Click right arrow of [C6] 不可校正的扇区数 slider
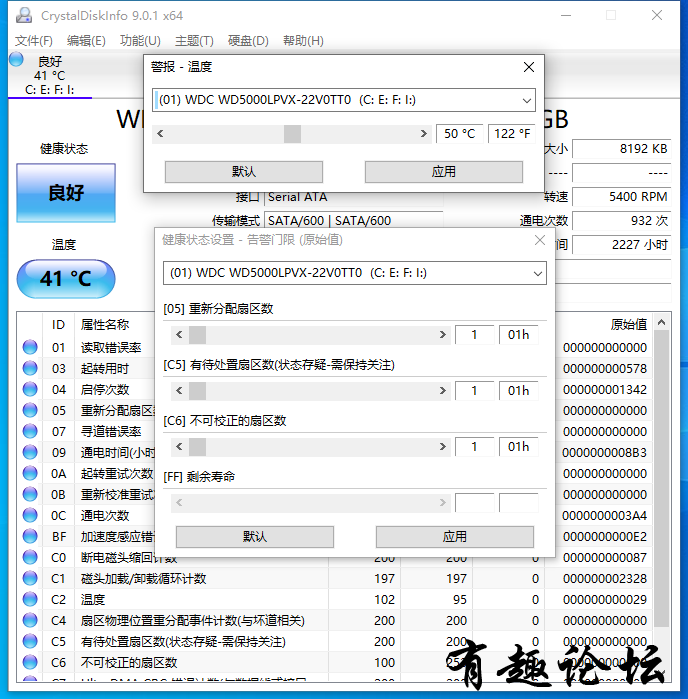The image size is (688, 699). click(442, 447)
